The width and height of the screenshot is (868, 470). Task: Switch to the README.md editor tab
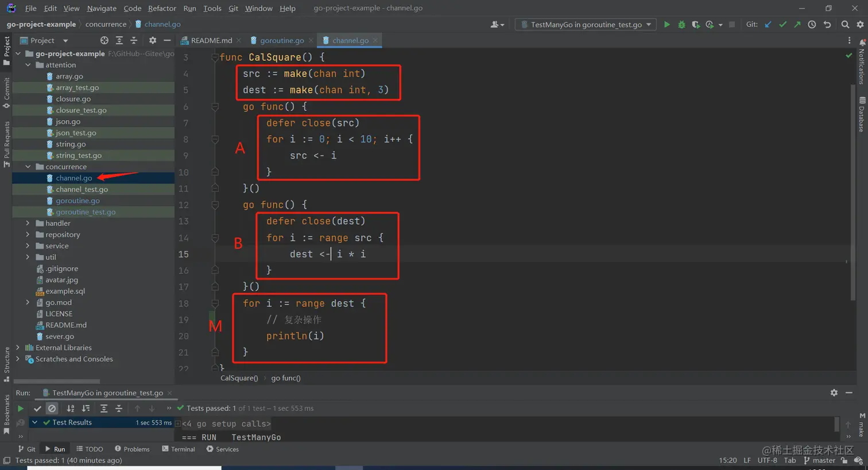pos(211,40)
